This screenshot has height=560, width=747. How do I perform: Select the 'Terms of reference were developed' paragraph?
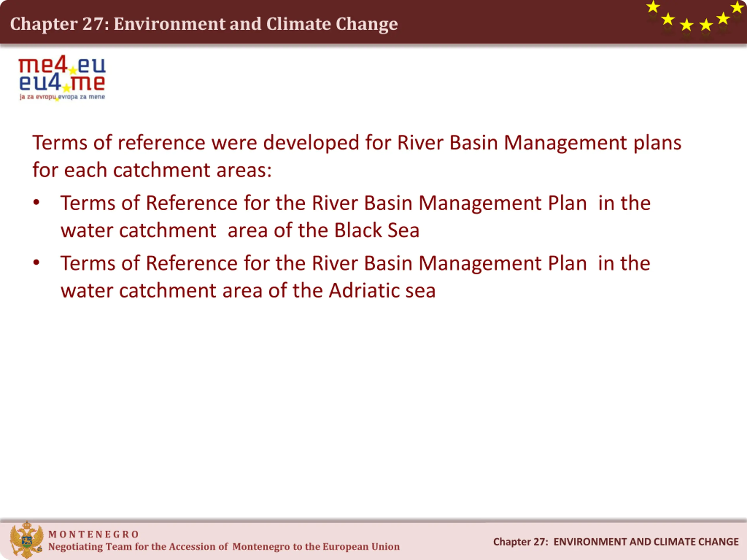click(x=357, y=156)
